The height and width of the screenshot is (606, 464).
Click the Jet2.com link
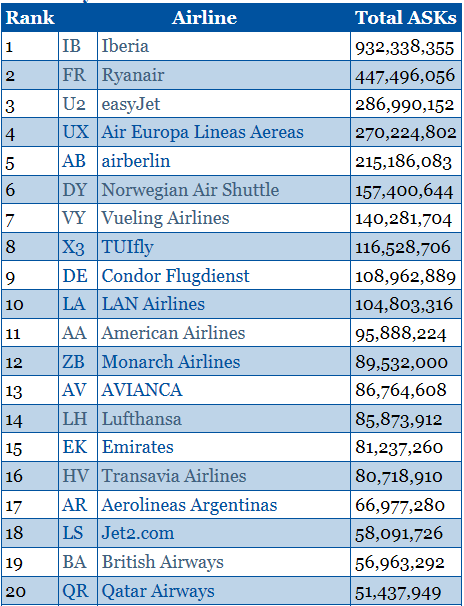pos(138,533)
